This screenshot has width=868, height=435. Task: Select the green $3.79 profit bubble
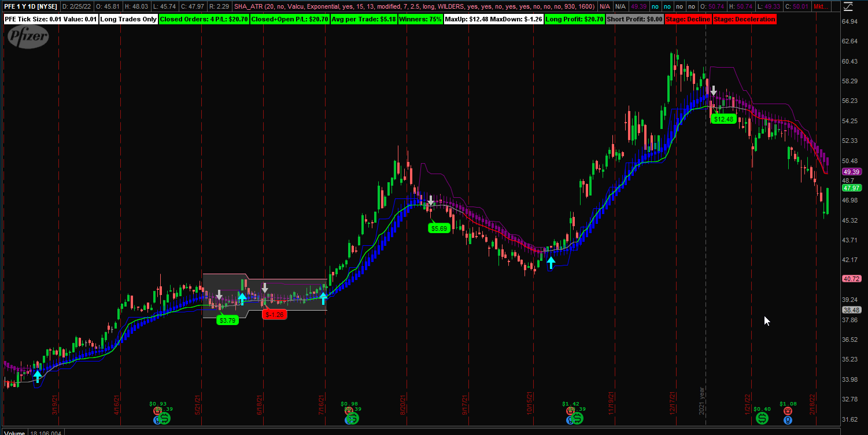pyautogui.click(x=227, y=320)
